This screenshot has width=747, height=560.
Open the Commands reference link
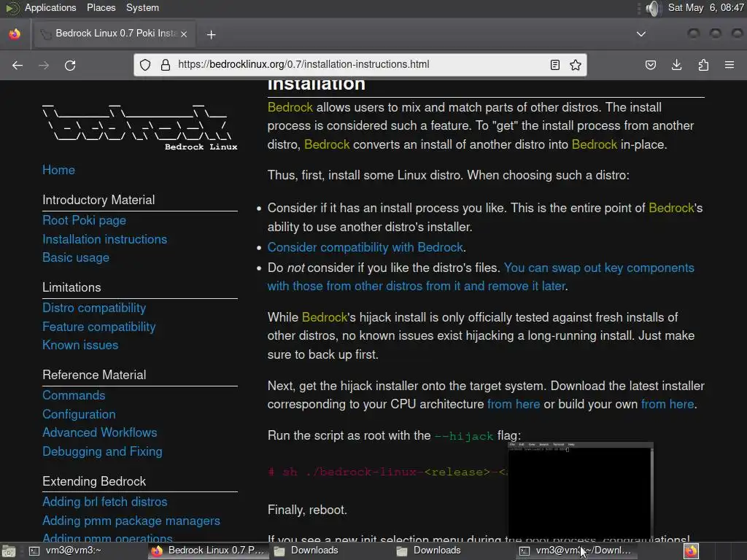click(x=74, y=395)
